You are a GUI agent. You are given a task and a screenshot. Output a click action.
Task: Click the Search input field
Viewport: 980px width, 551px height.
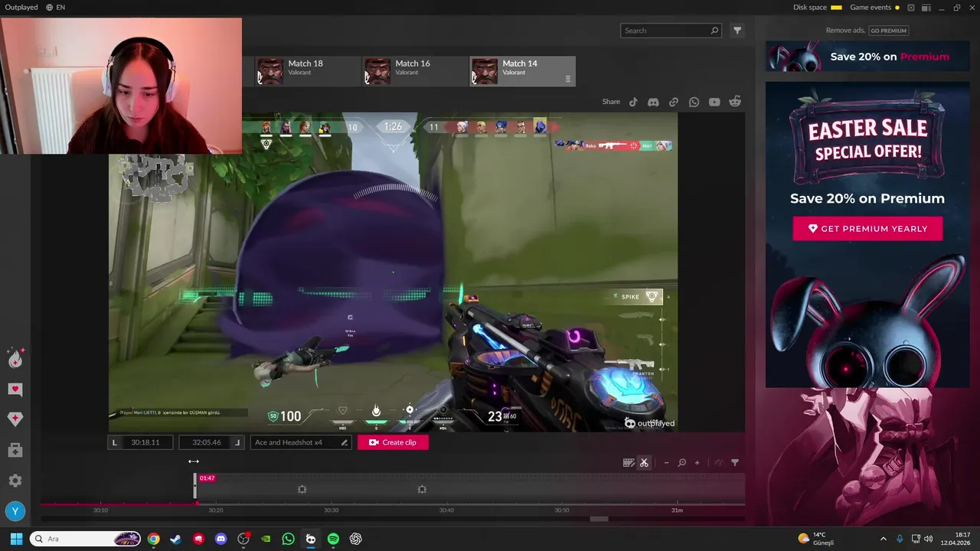[671, 31]
